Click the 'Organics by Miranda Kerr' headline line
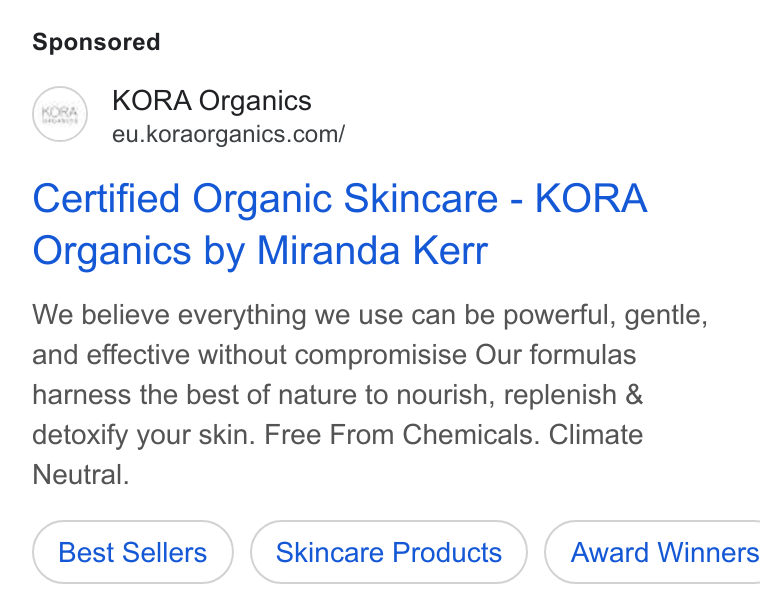This screenshot has width=760, height=616. 260,251
